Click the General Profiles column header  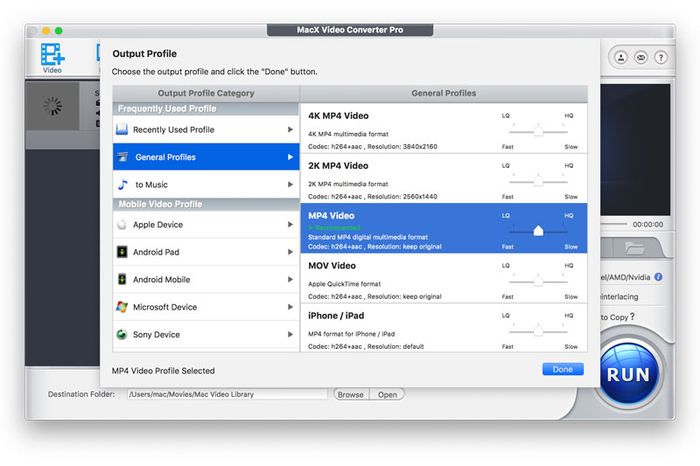point(444,93)
